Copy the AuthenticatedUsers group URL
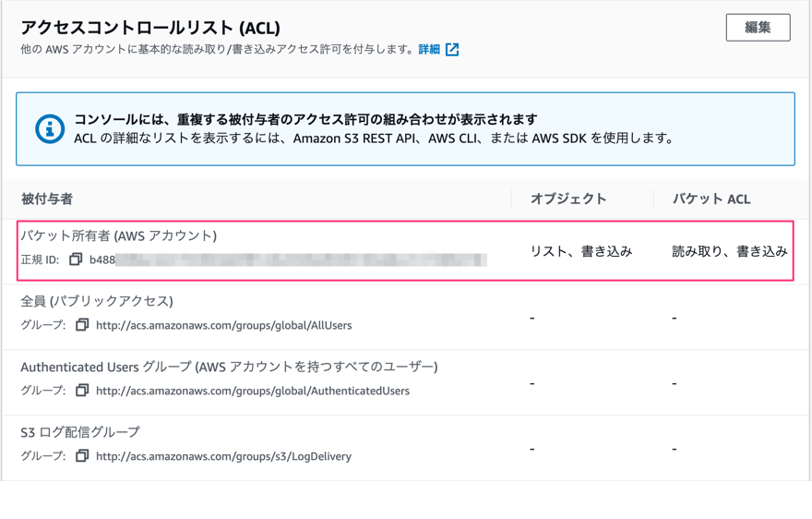 tap(82, 391)
